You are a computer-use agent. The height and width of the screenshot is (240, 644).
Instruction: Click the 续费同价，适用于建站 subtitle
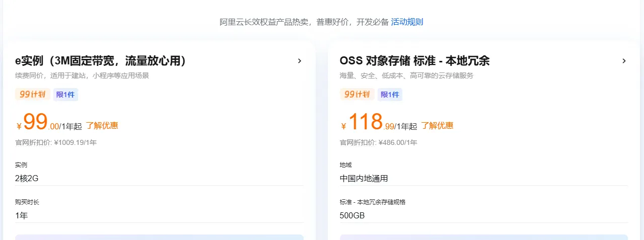(x=82, y=76)
